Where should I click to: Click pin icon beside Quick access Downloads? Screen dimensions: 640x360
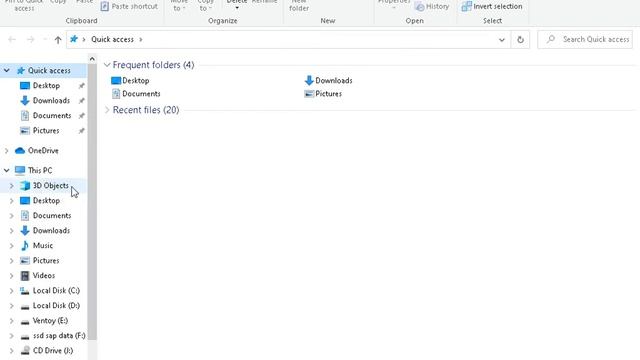tap(82, 101)
